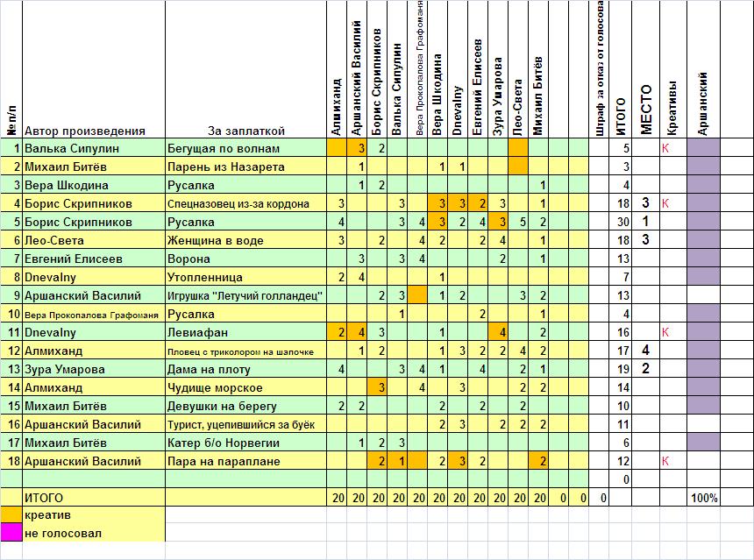Click place '4' in the row 12 Алмиханд МЕСТО cell
Image resolution: width=754 pixels, height=560 pixels.
tap(646, 351)
